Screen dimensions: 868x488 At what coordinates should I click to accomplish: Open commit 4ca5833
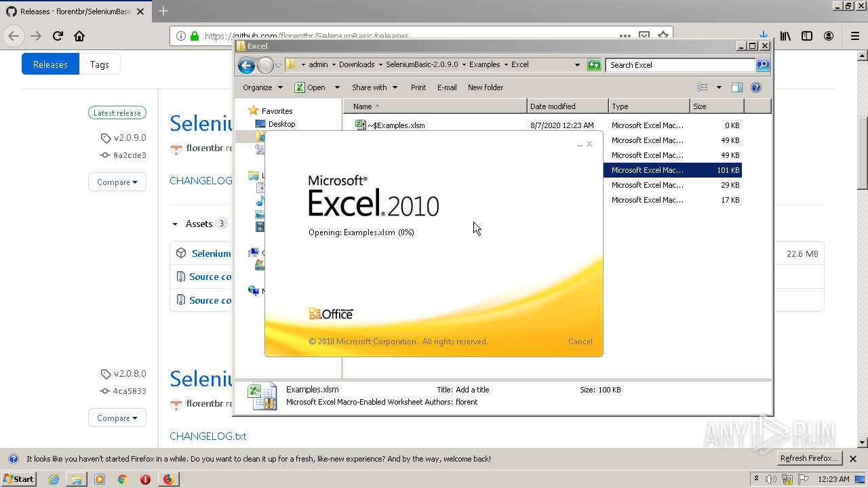(123, 391)
